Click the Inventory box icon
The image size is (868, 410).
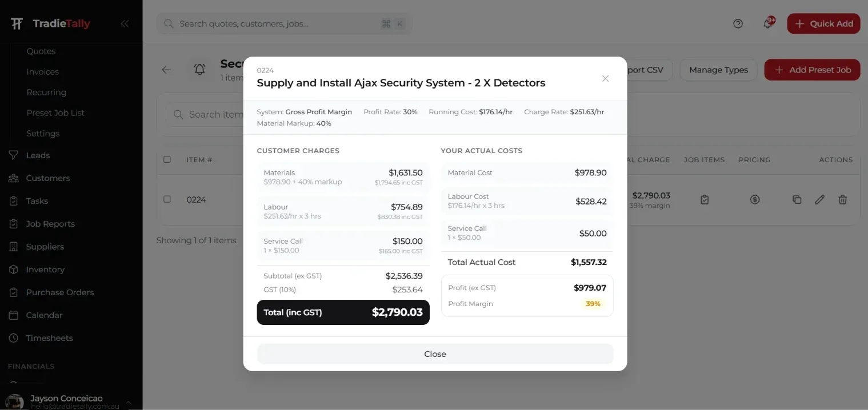point(14,269)
